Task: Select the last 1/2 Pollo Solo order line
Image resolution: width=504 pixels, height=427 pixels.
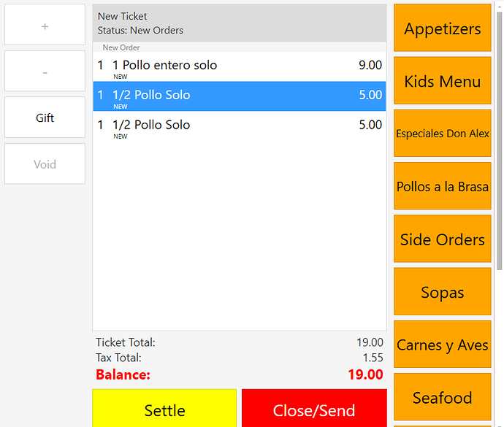Action: tap(240, 126)
